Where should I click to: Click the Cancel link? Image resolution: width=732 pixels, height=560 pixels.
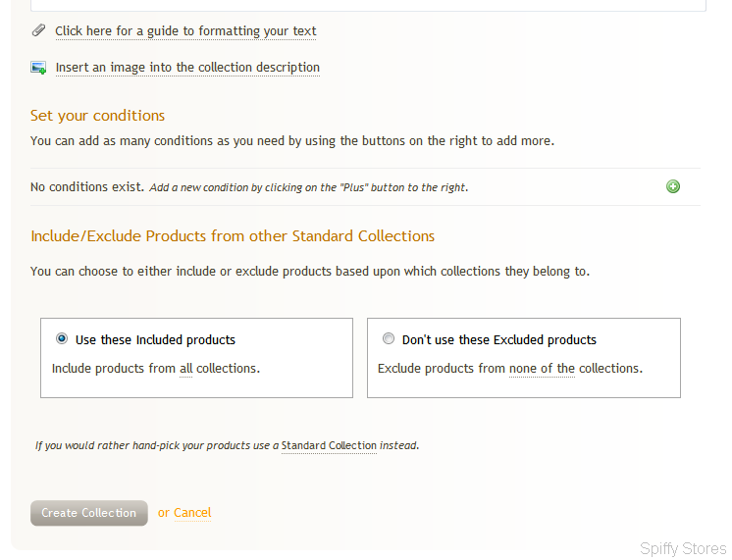pos(192,513)
